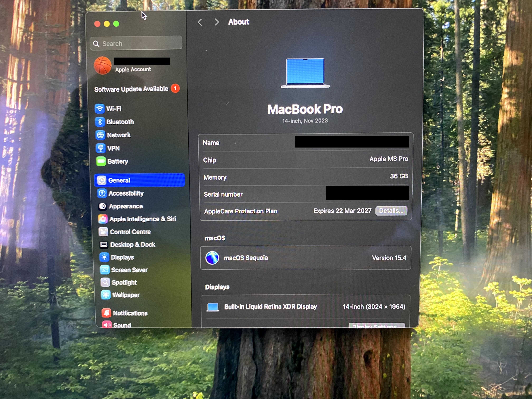The width and height of the screenshot is (532, 399).
Task: Open the Desktop & Dock icon
Action: (104, 245)
